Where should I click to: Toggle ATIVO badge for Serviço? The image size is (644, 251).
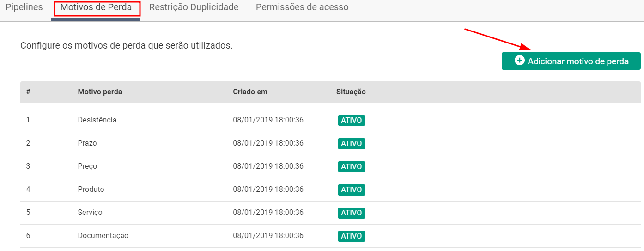351,213
